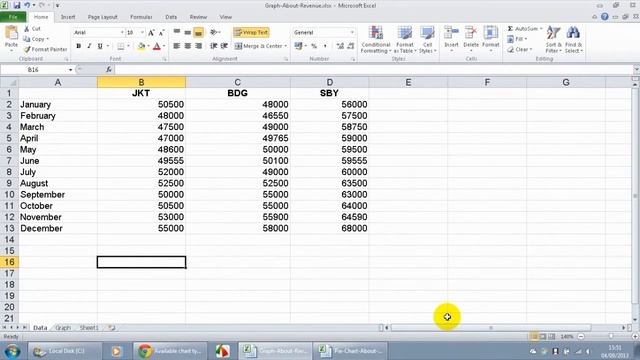640x360 pixels.
Task: Click the orientation icon
Action: pos(213,32)
